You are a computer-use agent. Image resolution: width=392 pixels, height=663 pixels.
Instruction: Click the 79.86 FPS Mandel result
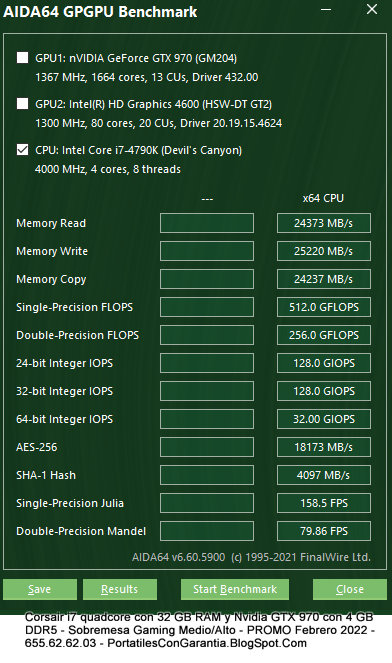[324, 531]
